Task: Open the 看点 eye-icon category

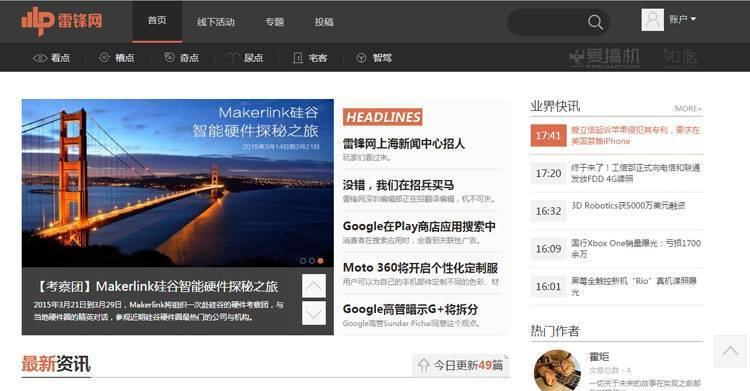Action: [52, 58]
